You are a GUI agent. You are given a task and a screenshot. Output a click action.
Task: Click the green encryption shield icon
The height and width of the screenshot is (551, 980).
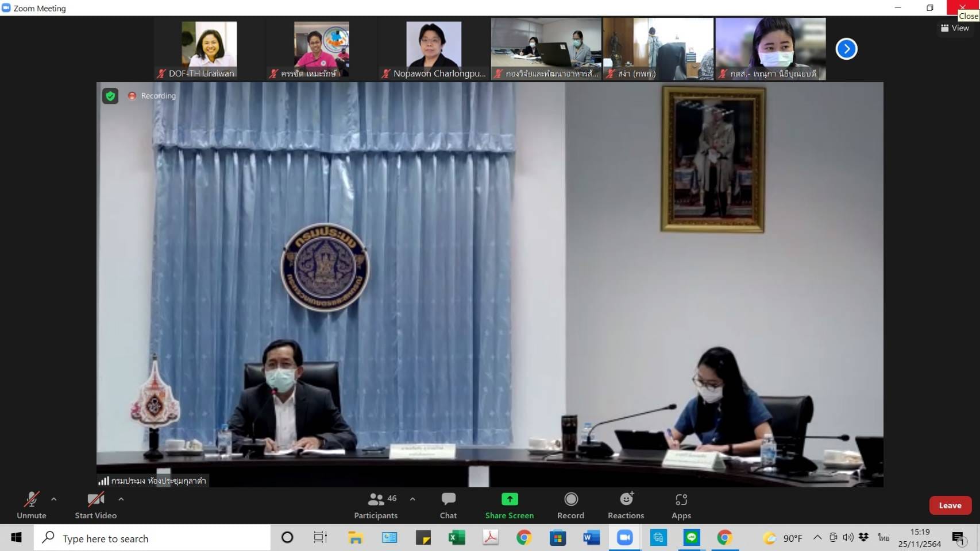(110, 96)
